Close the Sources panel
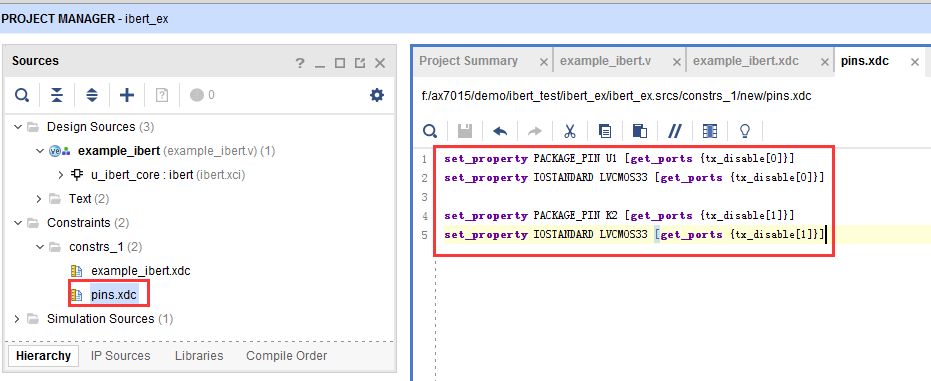The height and width of the screenshot is (381, 931). [x=380, y=64]
